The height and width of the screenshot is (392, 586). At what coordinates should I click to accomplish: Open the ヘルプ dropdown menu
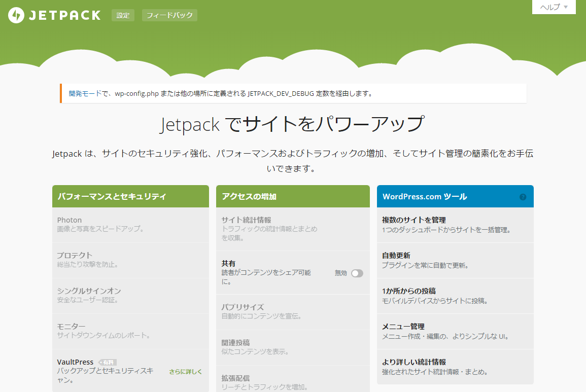pos(553,7)
